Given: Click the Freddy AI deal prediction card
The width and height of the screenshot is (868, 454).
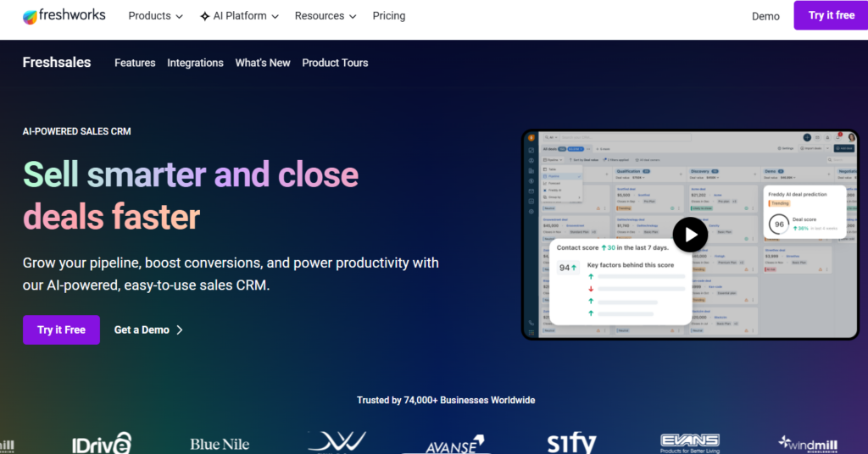Looking at the screenshot, I should (805, 213).
